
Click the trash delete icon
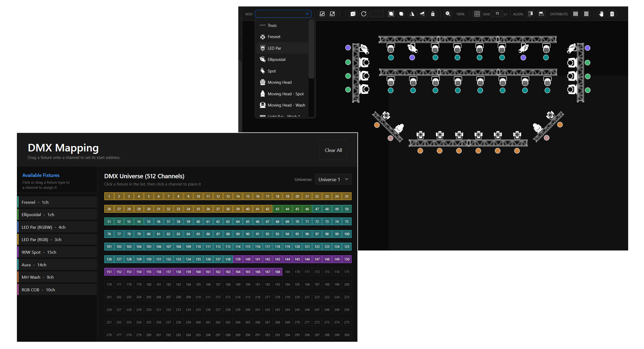612,14
